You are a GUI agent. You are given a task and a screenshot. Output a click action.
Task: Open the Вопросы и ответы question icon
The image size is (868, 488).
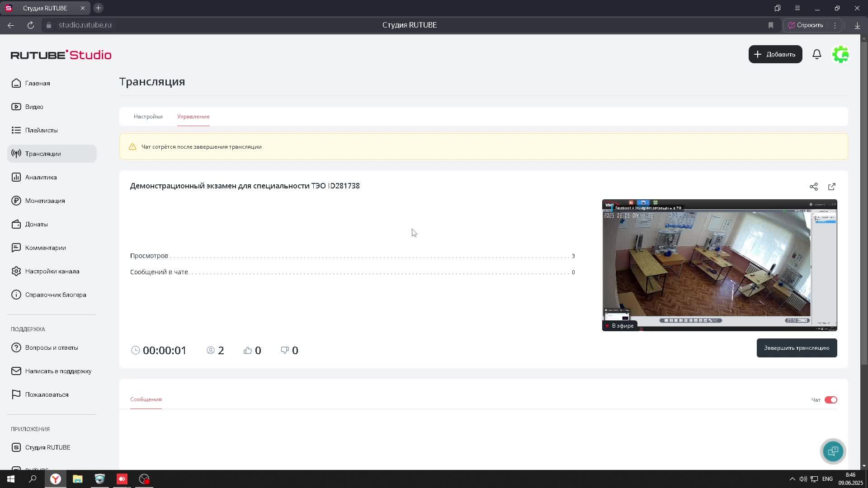16,347
